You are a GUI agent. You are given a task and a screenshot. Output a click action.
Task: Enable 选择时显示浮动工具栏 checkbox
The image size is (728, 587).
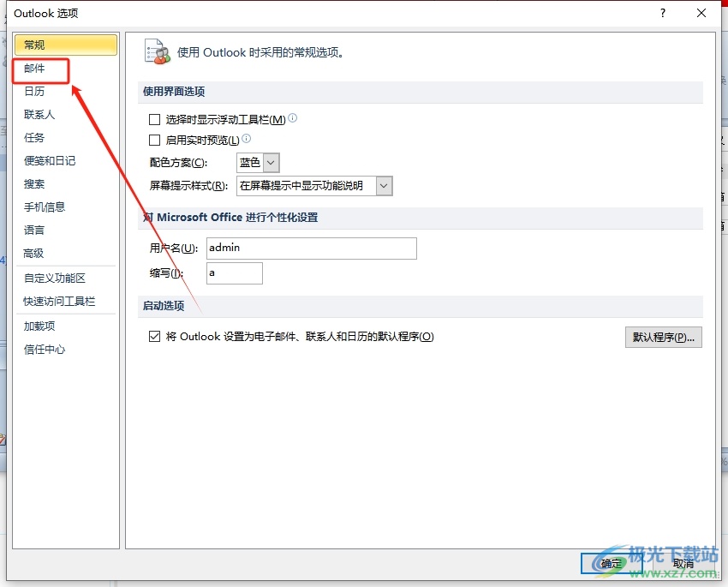pyautogui.click(x=155, y=120)
